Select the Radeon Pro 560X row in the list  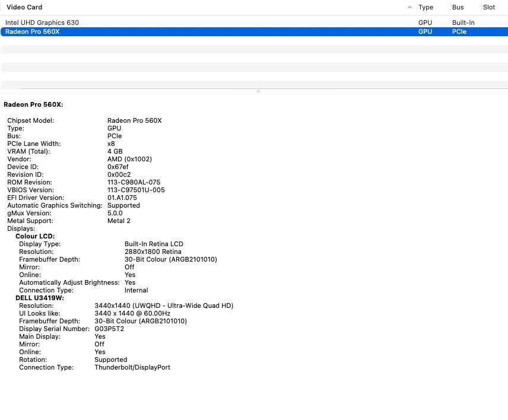(x=254, y=31)
